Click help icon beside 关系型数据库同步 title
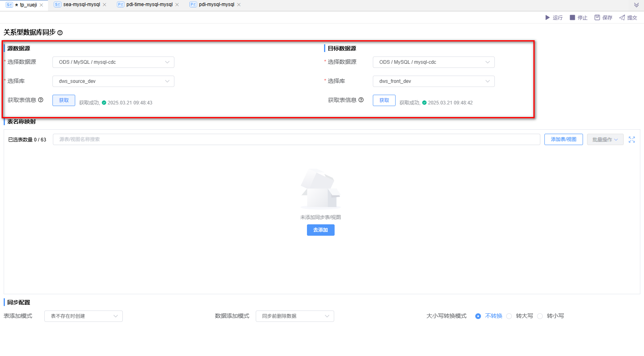The width and height of the screenshot is (644, 356). (60, 33)
